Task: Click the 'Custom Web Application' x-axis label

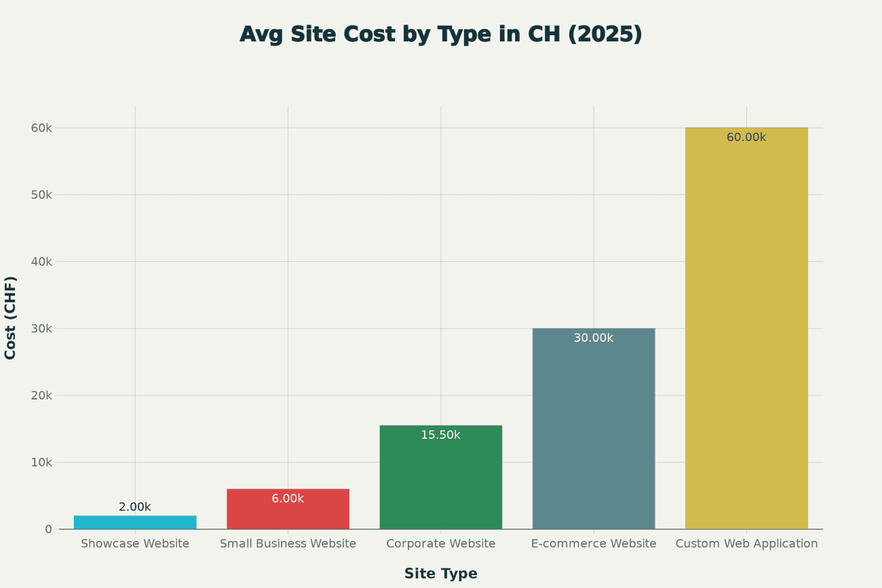Action: [746, 544]
